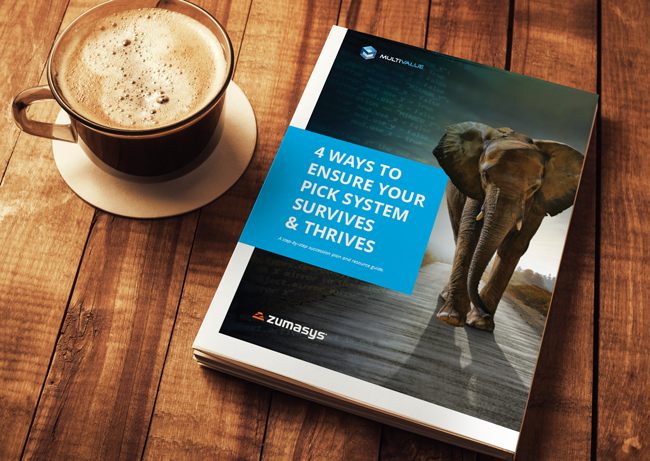650x461 pixels.
Task: Click the "& THRIVES" title line
Action: (330, 235)
